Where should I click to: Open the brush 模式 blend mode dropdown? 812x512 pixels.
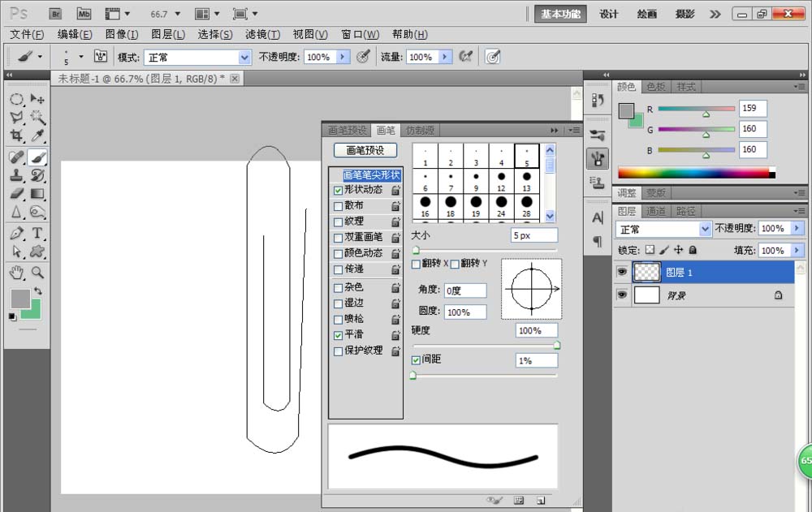(x=244, y=58)
